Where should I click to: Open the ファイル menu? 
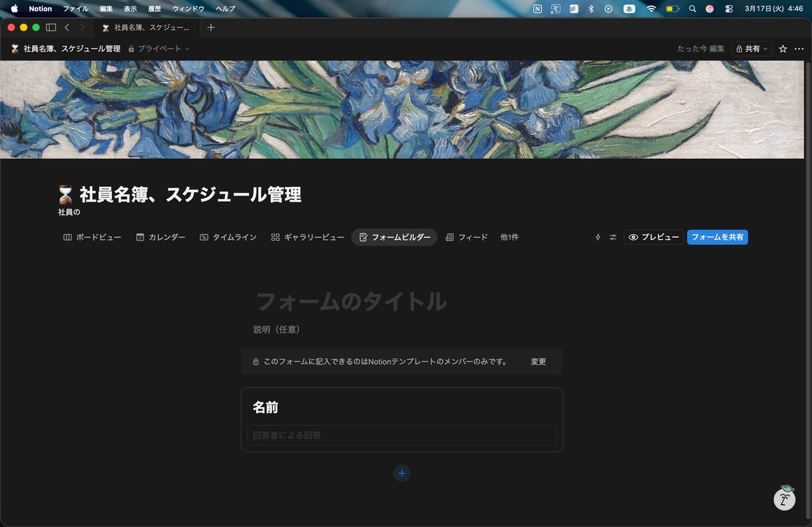point(76,9)
